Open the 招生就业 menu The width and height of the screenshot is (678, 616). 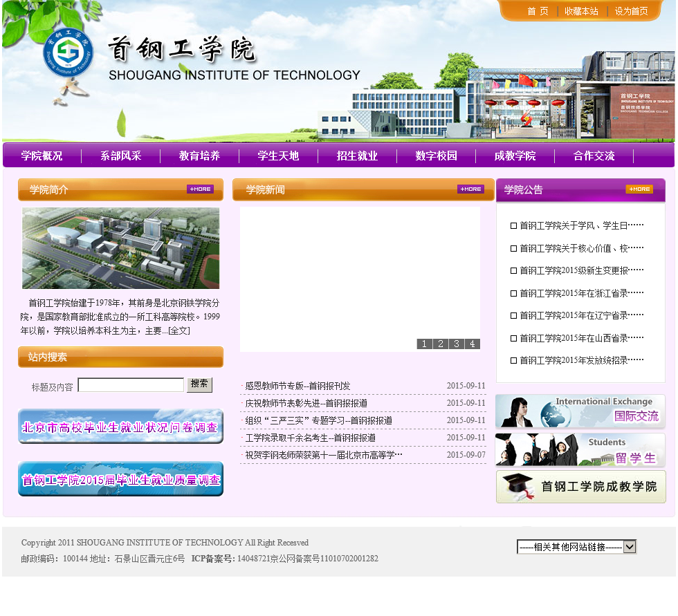[x=357, y=156]
